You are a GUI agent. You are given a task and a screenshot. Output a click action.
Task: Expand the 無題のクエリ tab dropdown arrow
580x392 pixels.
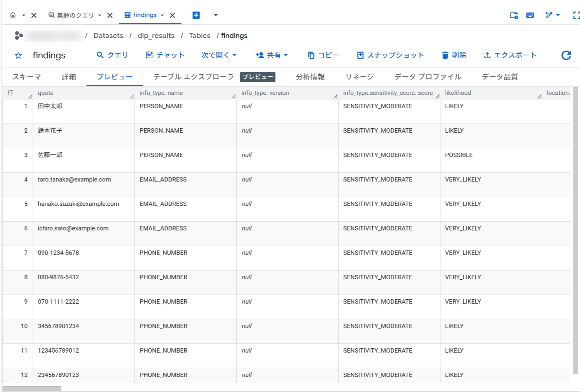[x=100, y=15]
